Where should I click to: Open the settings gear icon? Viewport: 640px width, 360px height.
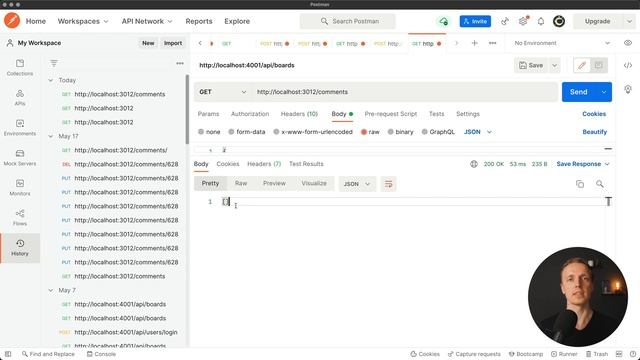523,21
